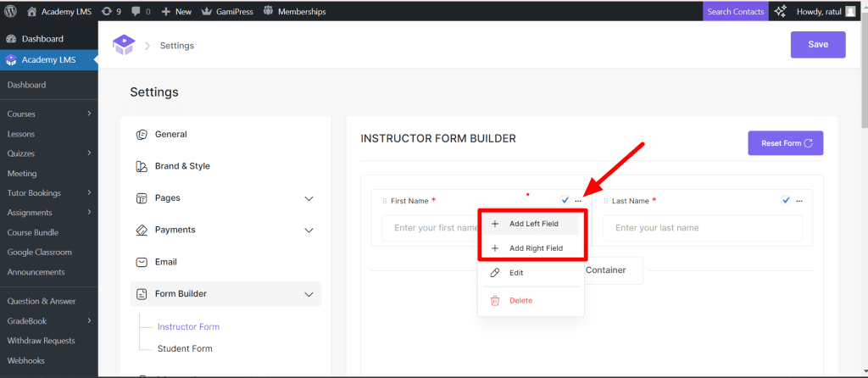Click the WordPress logo icon
This screenshot has height=378, width=868.
(10, 11)
